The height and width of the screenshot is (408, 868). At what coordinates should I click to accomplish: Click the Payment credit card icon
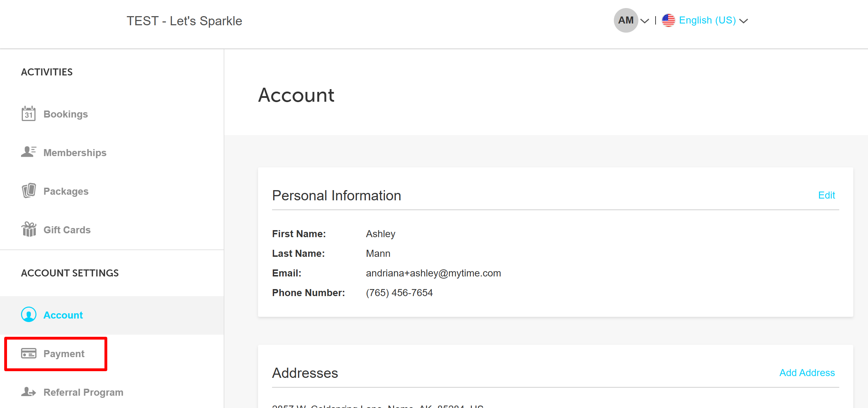point(28,353)
